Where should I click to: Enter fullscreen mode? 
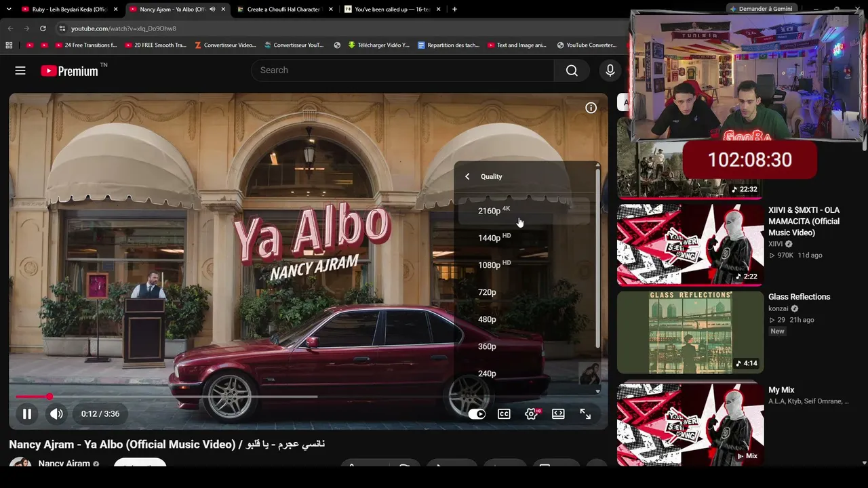[x=585, y=414]
